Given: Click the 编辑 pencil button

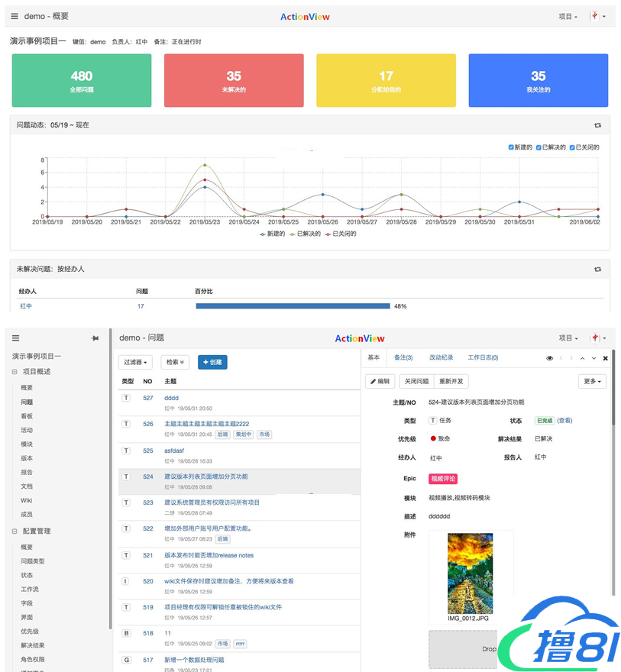Looking at the screenshot, I should (380, 381).
